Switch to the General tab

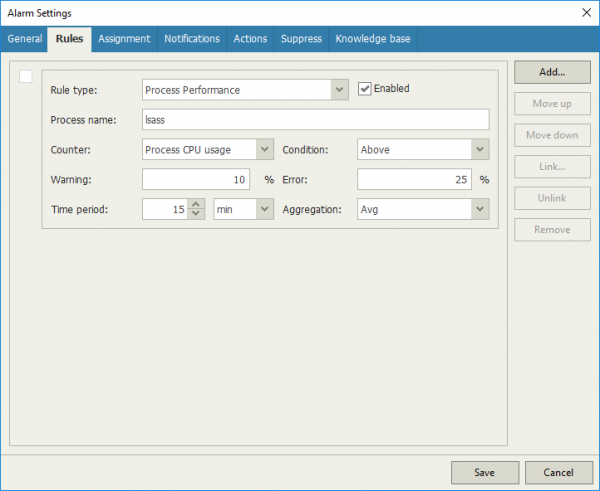point(25,39)
